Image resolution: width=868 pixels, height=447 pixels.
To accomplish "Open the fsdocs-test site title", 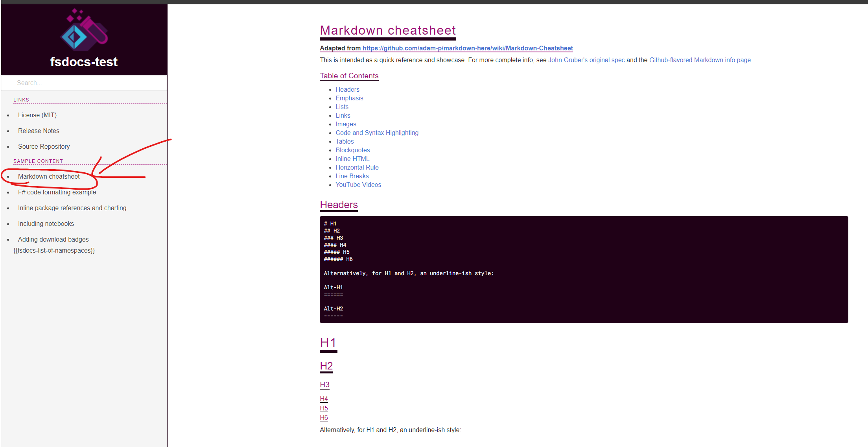I will (84, 62).
